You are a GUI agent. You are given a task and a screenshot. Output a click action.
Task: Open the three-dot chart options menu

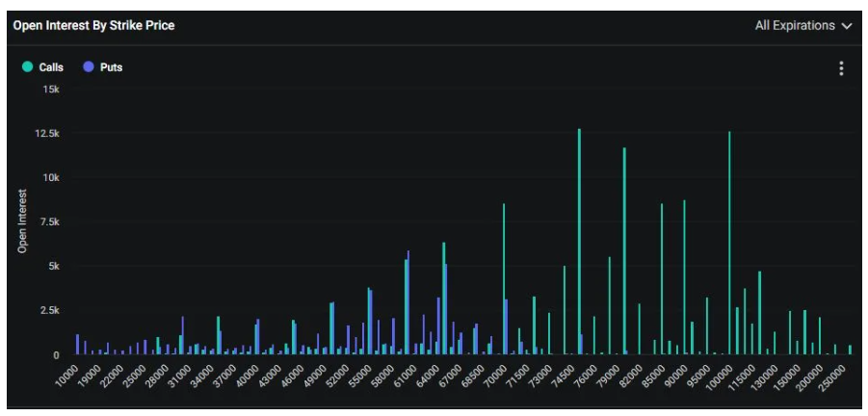coord(841,68)
